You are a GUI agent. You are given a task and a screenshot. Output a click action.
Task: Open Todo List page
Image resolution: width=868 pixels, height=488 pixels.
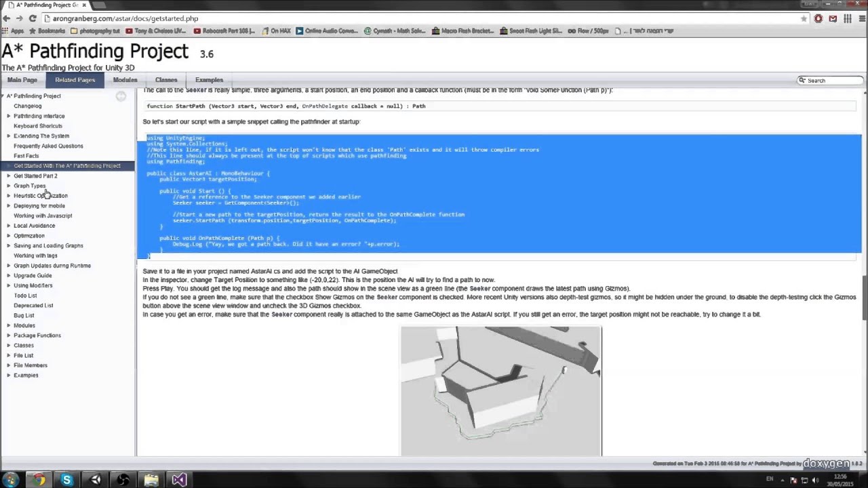click(x=26, y=296)
